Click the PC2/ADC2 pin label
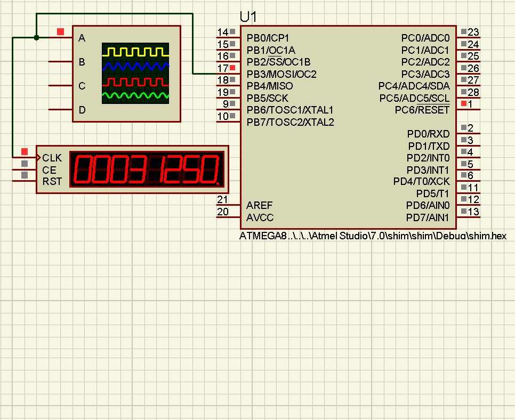 [425, 62]
